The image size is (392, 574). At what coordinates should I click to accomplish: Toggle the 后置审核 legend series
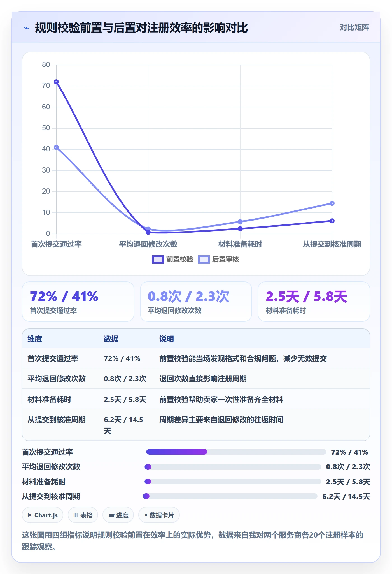click(218, 260)
